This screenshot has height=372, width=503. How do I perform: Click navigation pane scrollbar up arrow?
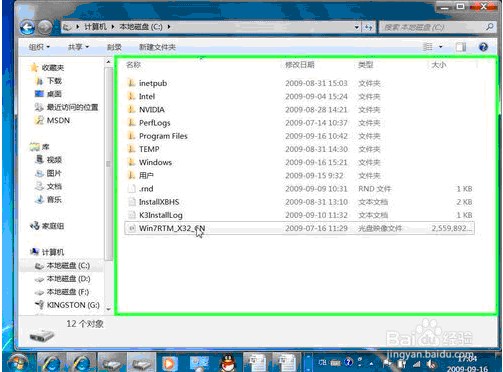108,62
